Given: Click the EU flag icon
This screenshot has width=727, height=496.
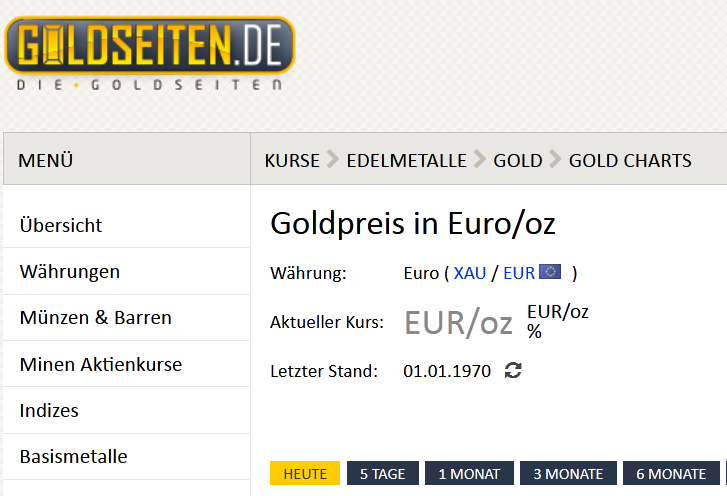Looking at the screenshot, I should (550, 272).
